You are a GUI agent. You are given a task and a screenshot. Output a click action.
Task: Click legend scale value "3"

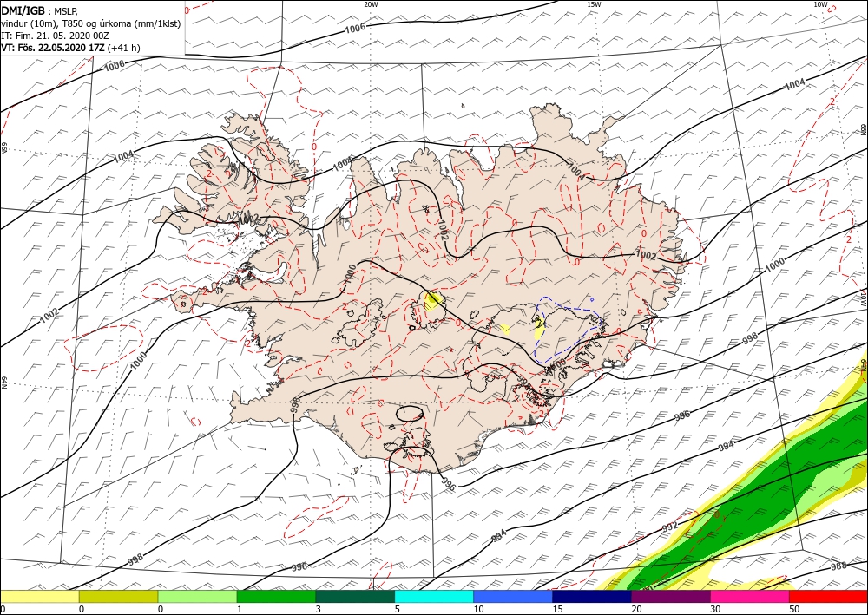point(318,610)
